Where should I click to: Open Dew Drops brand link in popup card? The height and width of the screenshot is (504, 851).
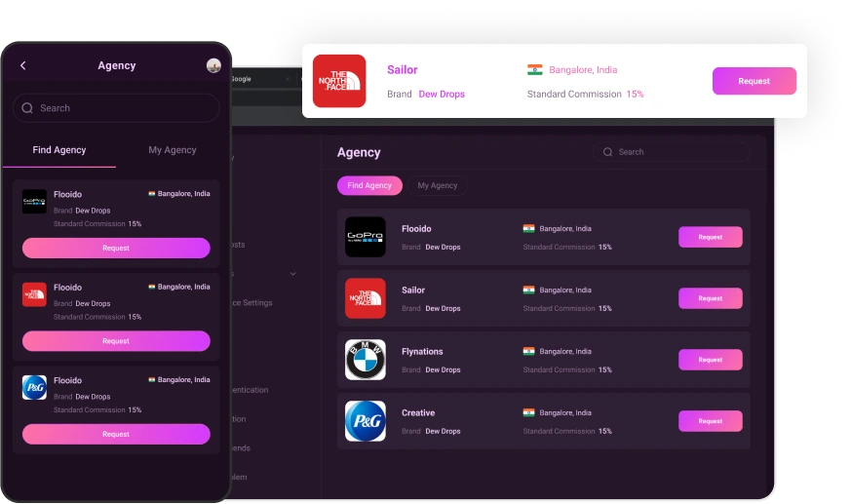click(x=442, y=94)
